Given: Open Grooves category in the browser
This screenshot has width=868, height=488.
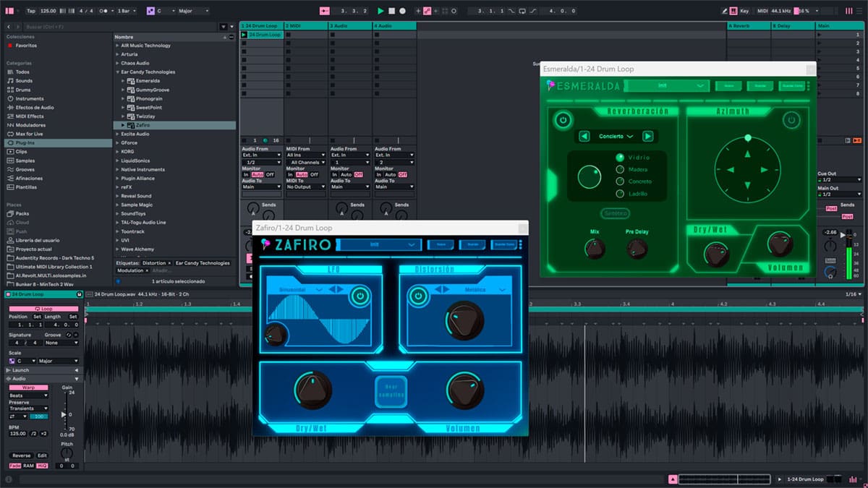Looking at the screenshot, I should click(25, 169).
